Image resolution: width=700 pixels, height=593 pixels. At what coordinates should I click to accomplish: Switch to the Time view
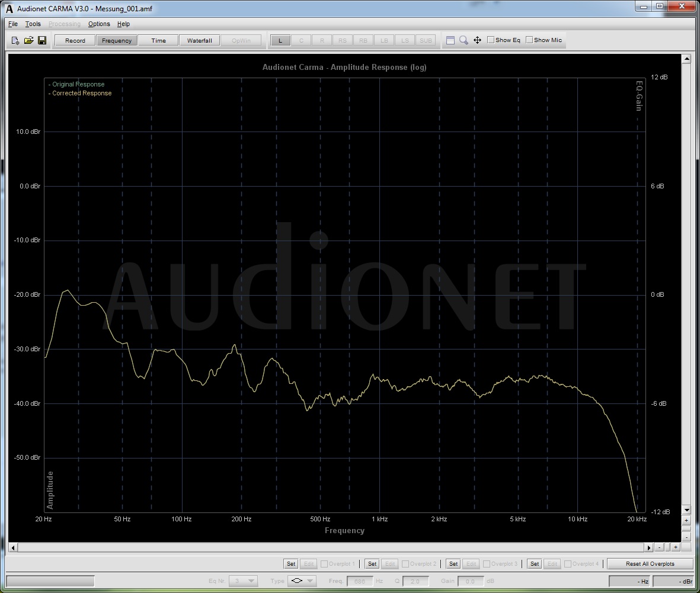click(x=158, y=40)
